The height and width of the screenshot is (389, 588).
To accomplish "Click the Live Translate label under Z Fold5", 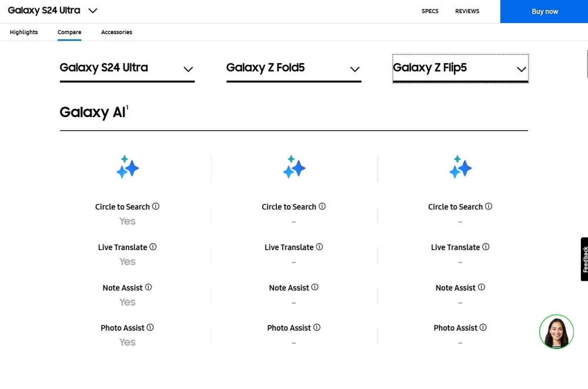I will pos(289,247).
